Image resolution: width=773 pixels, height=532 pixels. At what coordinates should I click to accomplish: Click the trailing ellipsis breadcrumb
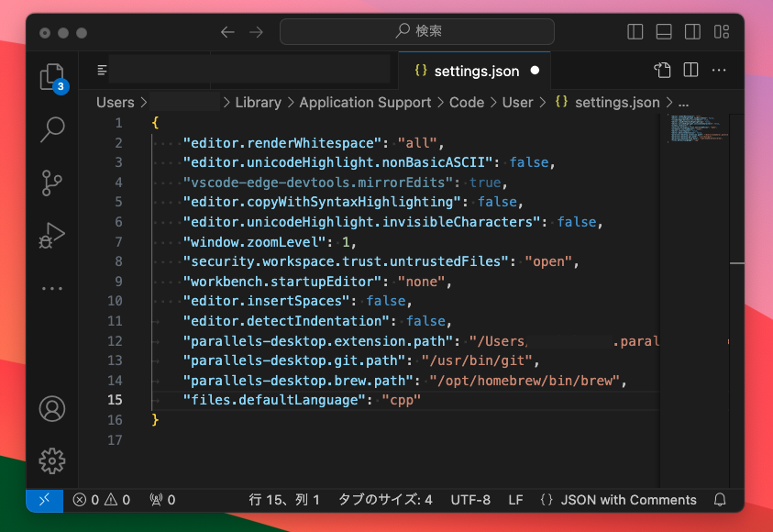click(x=683, y=103)
